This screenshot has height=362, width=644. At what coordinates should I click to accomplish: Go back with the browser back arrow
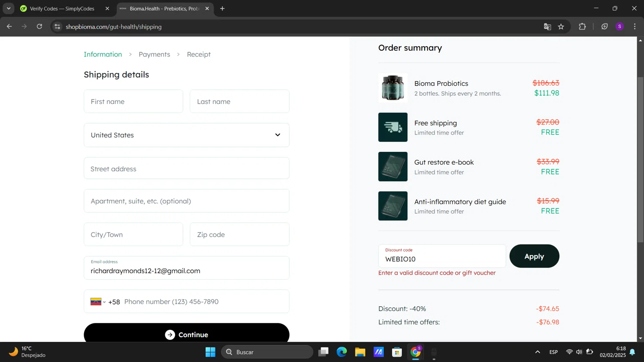[x=9, y=27]
